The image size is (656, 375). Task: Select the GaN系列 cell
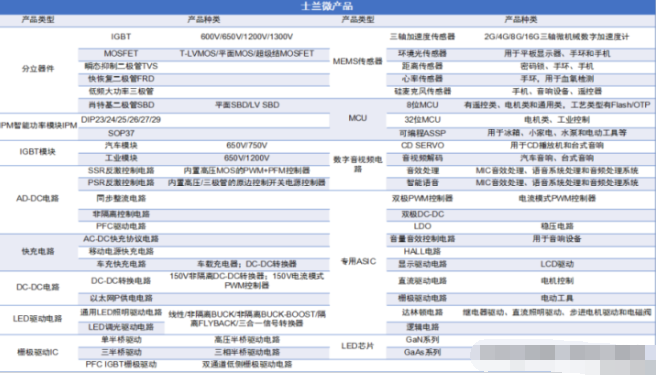click(x=423, y=340)
